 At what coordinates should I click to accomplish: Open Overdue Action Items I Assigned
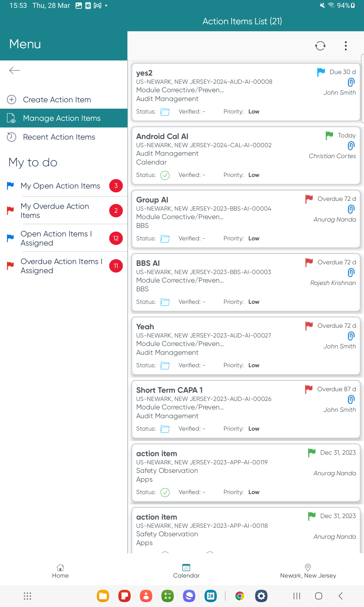pos(64,266)
